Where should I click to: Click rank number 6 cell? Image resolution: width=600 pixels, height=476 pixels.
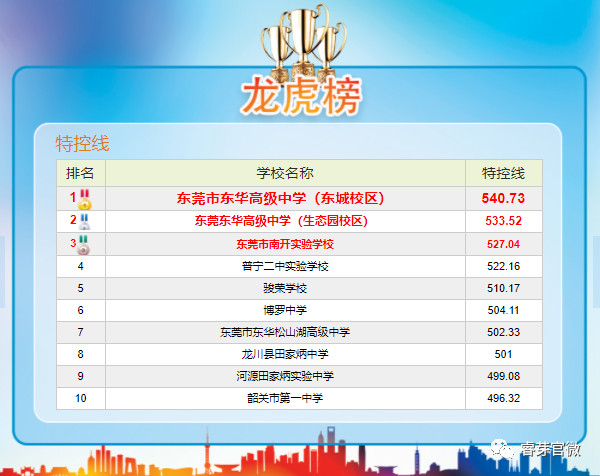point(81,310)
